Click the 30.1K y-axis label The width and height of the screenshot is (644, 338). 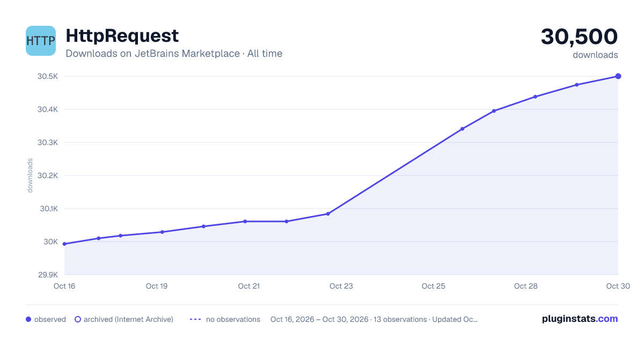(x=48, y=209)
